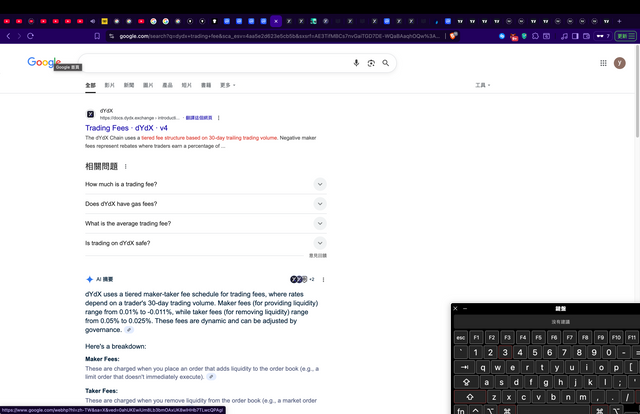
Task: Click dYdX site favicon in result
Action: [91, 114]
